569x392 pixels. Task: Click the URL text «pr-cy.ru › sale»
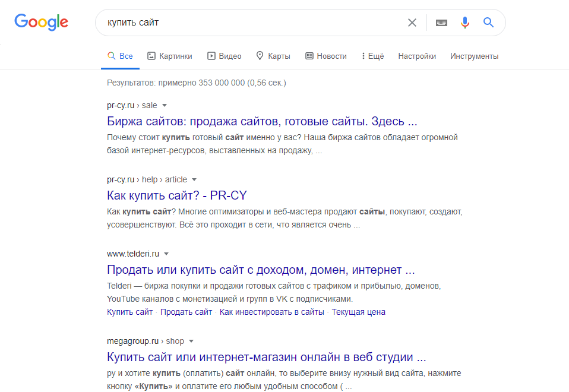pos(132,106)
